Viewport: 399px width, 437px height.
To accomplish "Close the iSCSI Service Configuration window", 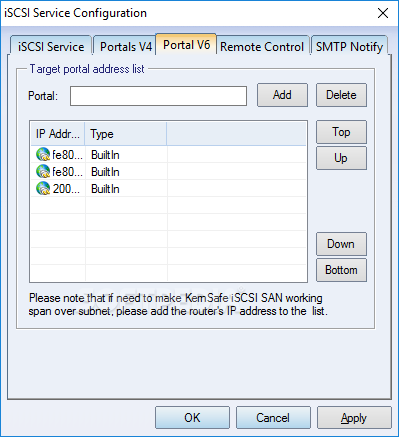I will 383,13.
